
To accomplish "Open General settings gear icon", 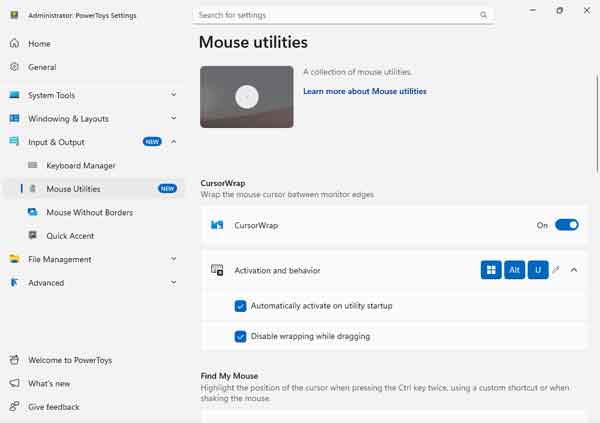I will pyautogui.click(x=15, y=67).
